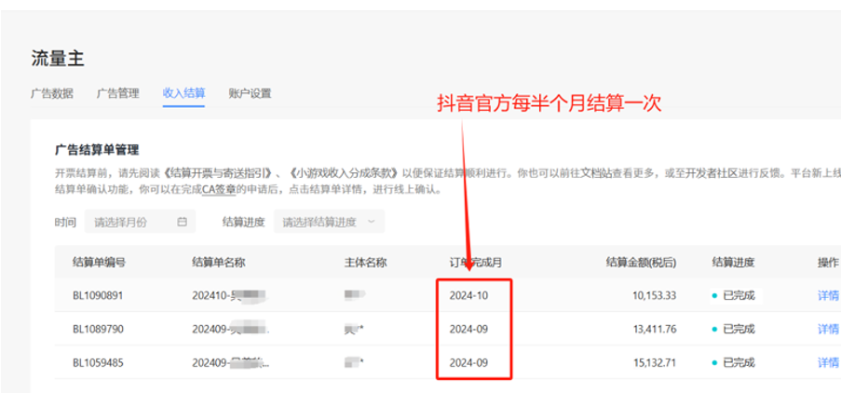Switch to the 广告数据 tab
The image size is (868, 406).
[53, 93]
